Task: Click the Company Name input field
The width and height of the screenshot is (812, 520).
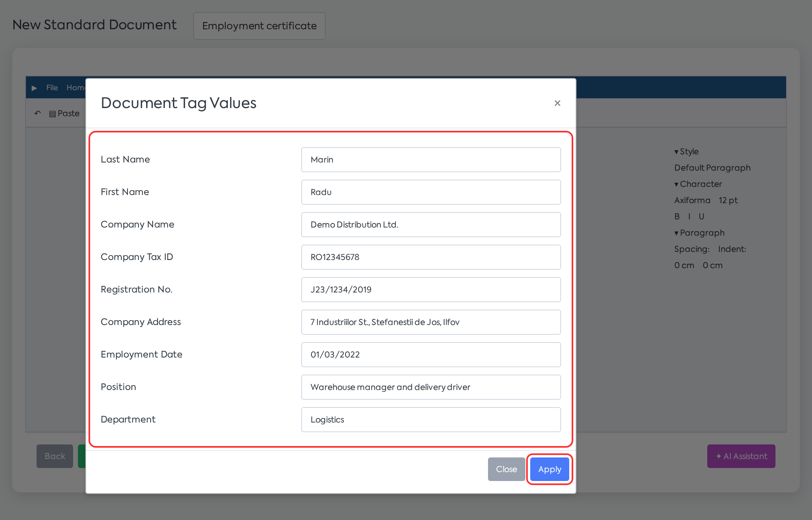Action: pos(431,225)
